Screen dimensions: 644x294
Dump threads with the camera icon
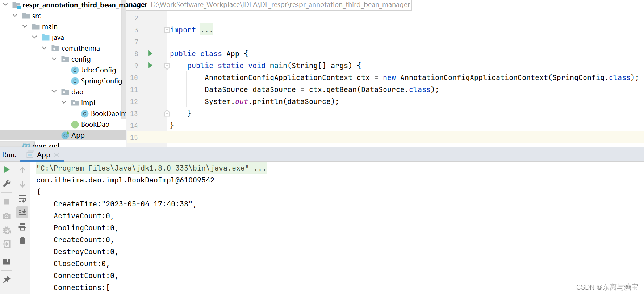point(7,216)
